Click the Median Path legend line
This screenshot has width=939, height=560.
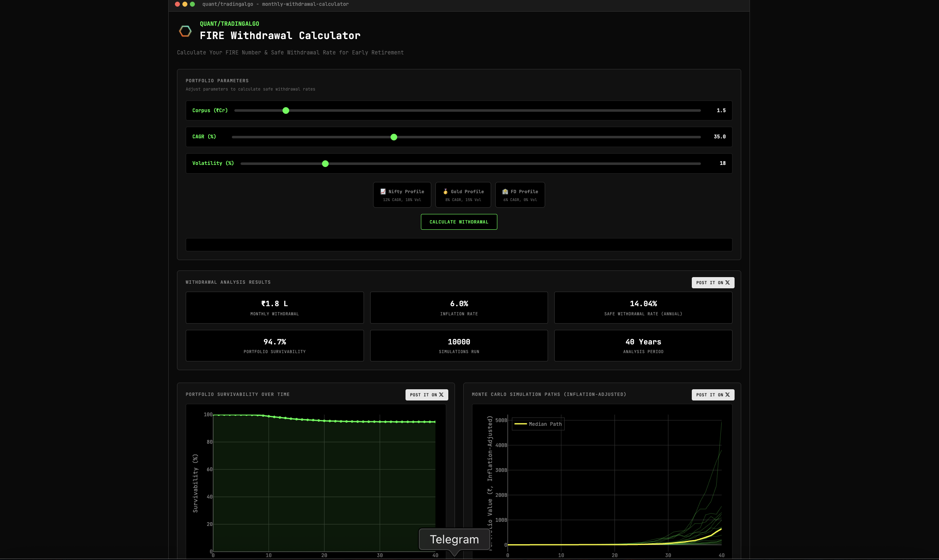[521, 424]
